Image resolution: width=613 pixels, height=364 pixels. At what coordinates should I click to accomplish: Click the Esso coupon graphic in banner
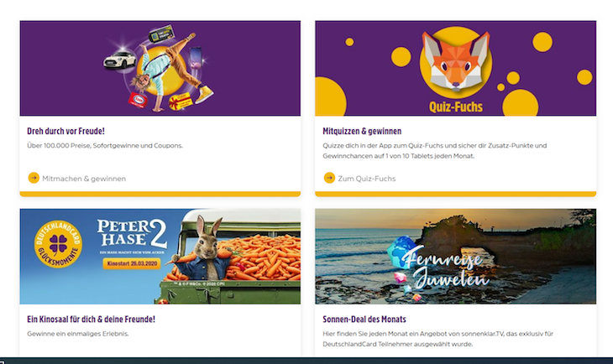point(138,101)
